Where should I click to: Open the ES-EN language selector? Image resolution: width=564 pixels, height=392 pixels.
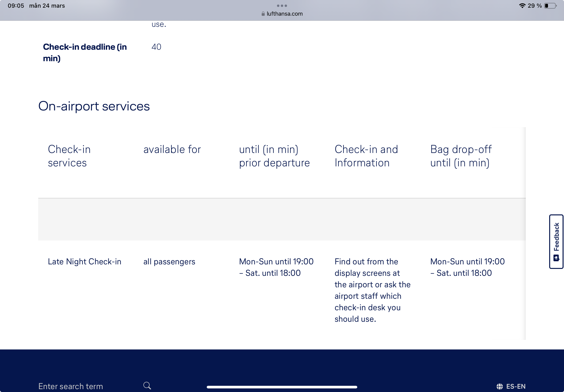point(515,386)
